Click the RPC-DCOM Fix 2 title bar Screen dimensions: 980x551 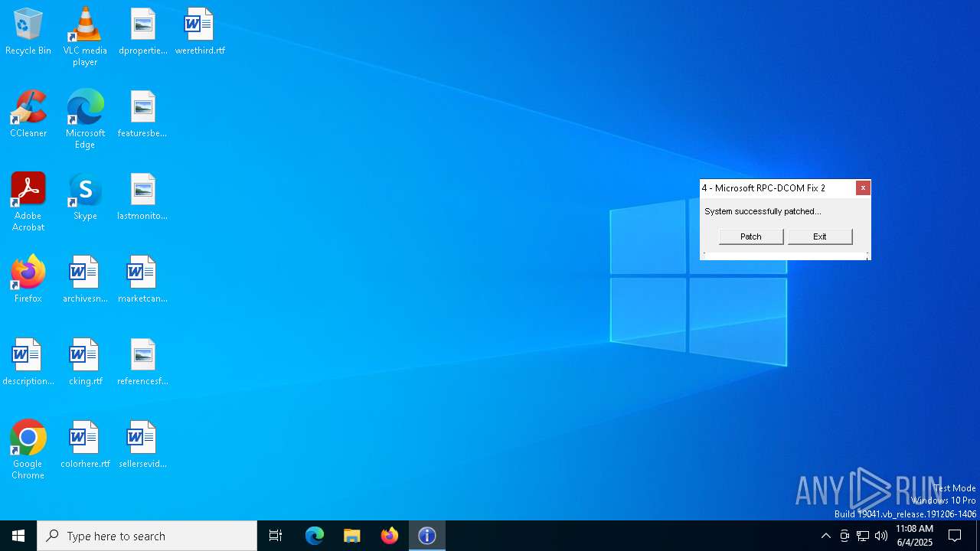777,188
